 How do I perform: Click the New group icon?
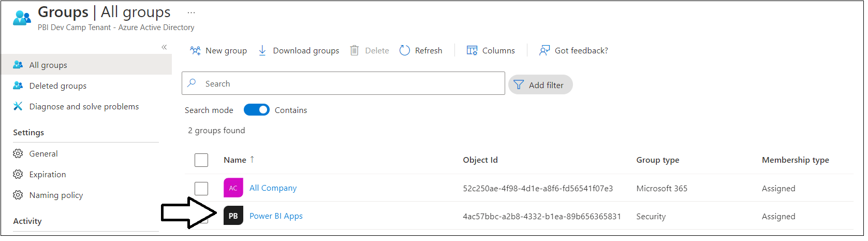(195, 50)
